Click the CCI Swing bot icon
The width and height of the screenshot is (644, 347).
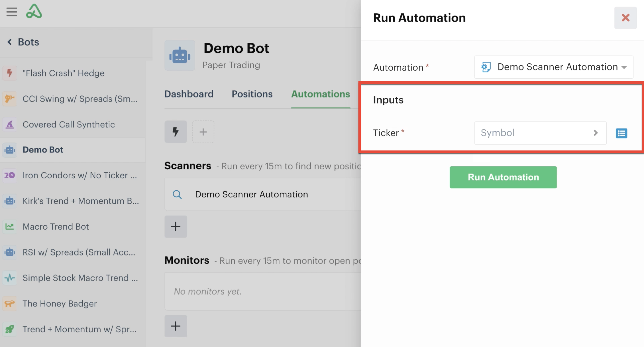[x=9, y=99]
